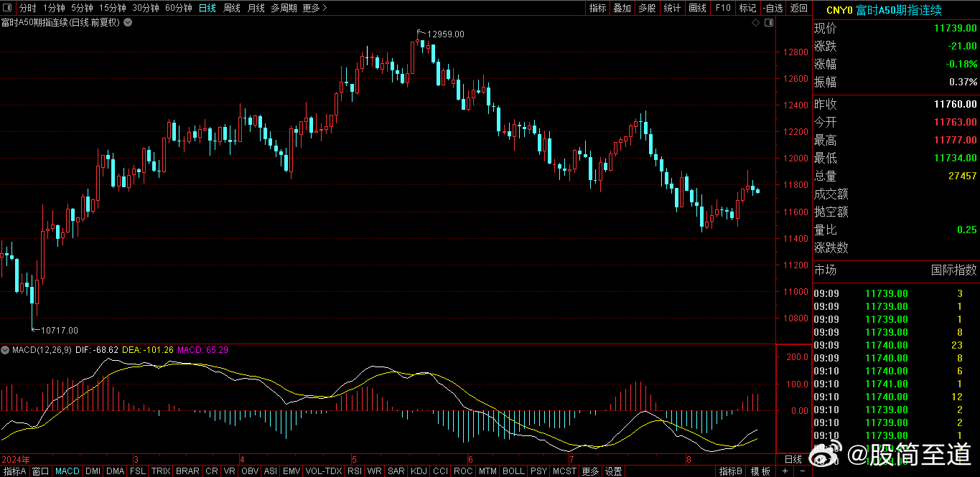Click the minus zoom-out button at bottom right
Image resolution: width=980 pixels, height=477 pixels.
[x=801, y=471]
